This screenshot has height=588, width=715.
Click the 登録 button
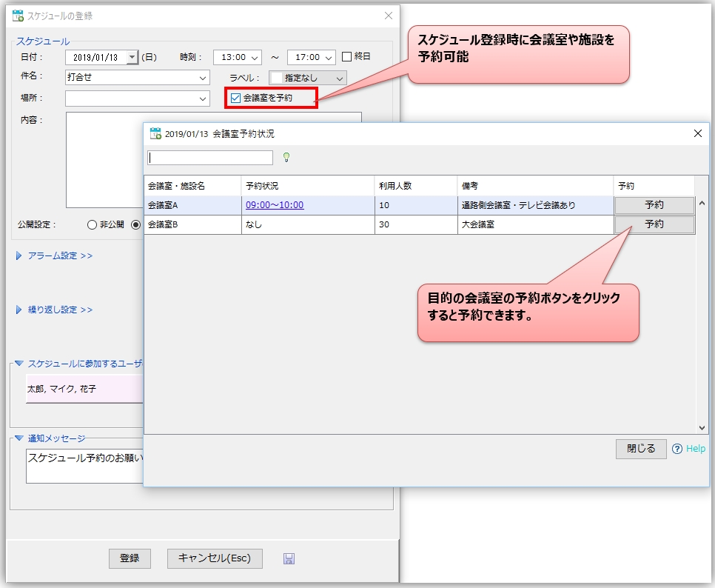click(130, 558)
